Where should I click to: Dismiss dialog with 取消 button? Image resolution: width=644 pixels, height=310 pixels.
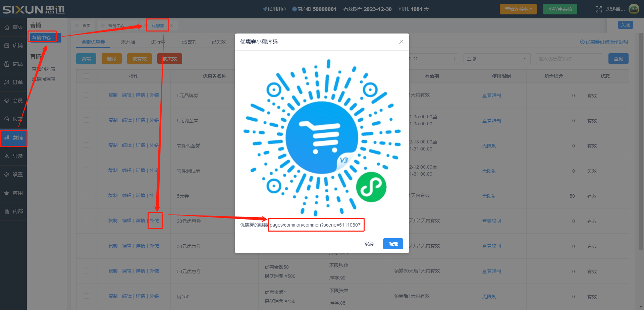[369, 244]
